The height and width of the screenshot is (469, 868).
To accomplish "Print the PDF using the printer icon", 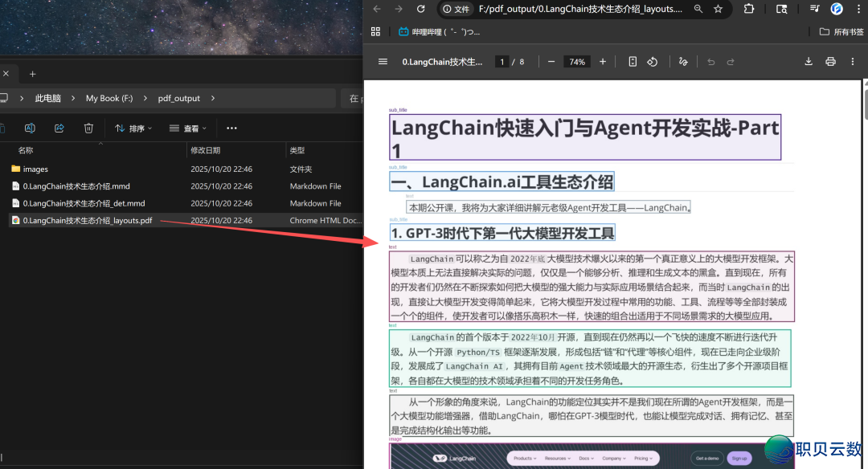I will point(831,61).
